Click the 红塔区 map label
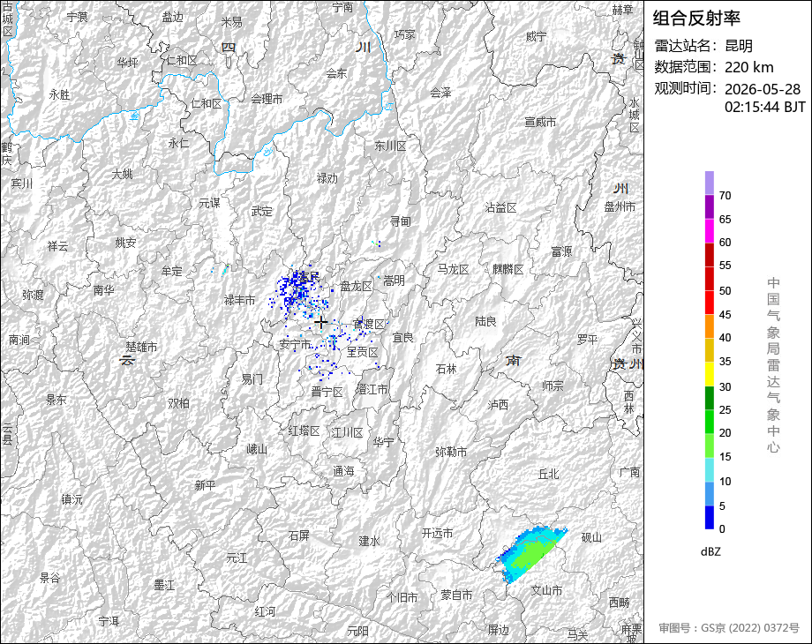 pos(304,431)
